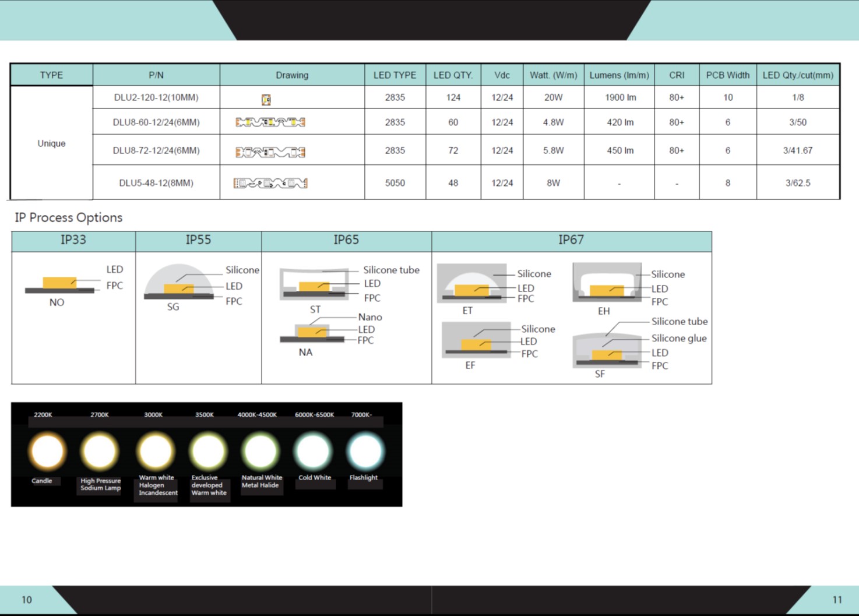Select the DLU8-60-12/24 zigzag strip drawing

coord(269,122)
